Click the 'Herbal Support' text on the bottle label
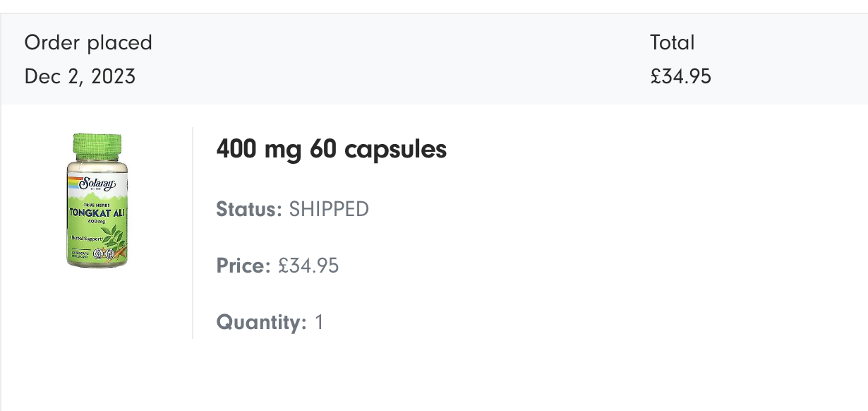The image size is (868, 411). [85, 239]
